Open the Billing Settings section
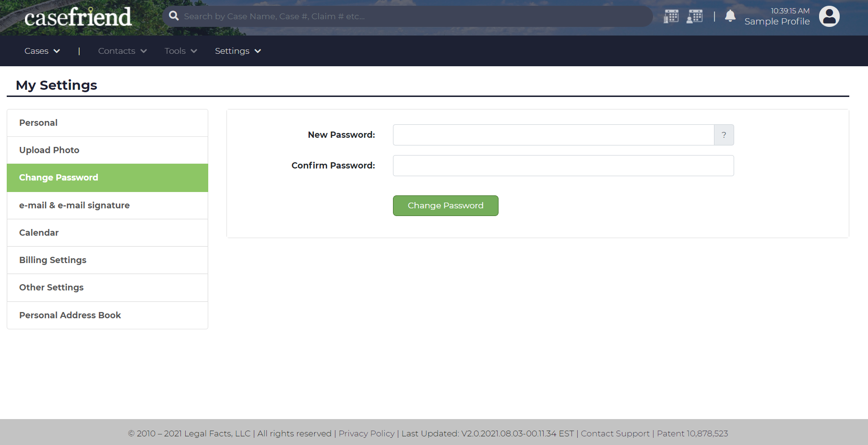Screen dimensions: 868x445 coord(107,260)
